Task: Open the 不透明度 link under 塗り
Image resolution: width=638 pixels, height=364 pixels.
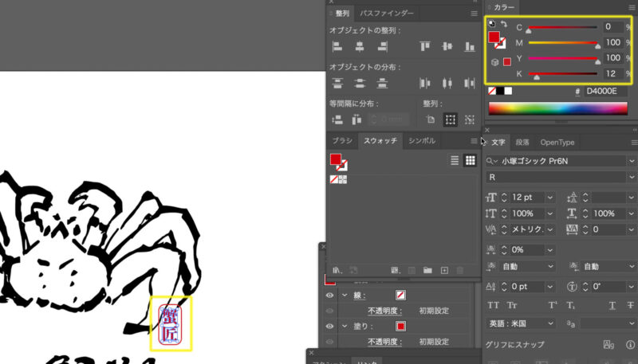Action: (x=384, y=342)
